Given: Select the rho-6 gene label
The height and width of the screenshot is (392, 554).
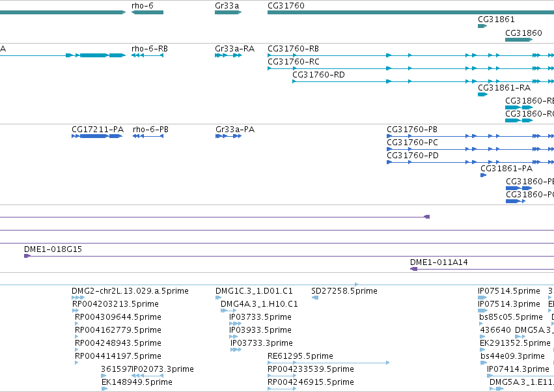Looking at the screenshot, I should click(x=143, y=6).
